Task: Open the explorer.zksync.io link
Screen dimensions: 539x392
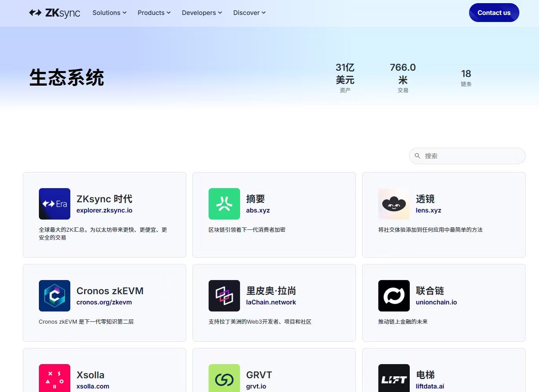Action: (x=104, y=211)
